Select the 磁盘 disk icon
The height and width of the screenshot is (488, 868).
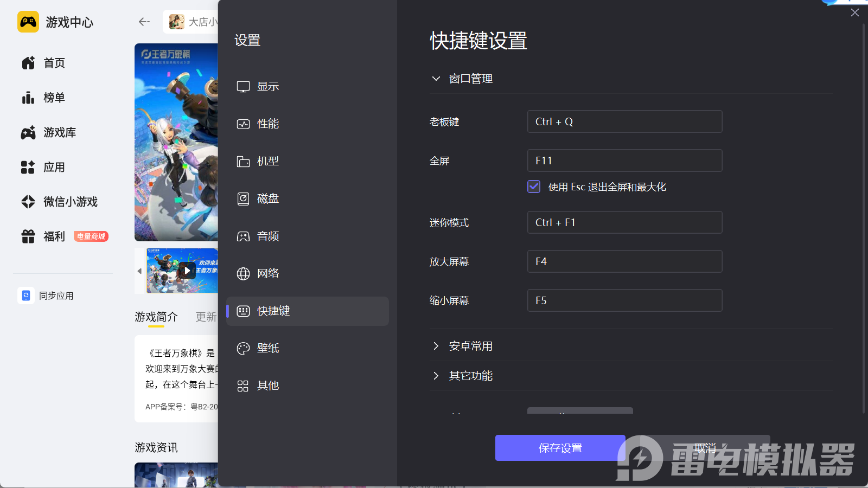tap(243, 199)
